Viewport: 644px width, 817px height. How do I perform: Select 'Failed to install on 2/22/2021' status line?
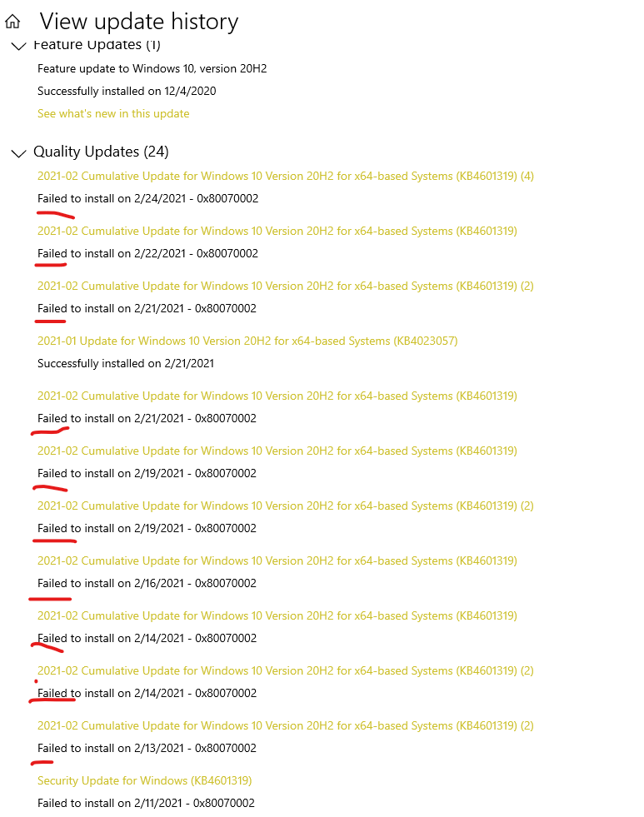148,254
